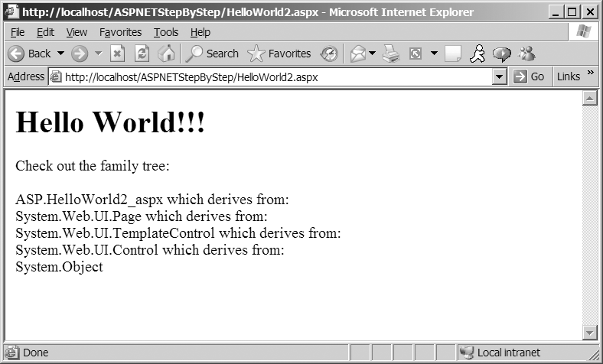The height and width of the screenshot is (364, 603).
Task: Go to the Home page
Action: (166, 54)
